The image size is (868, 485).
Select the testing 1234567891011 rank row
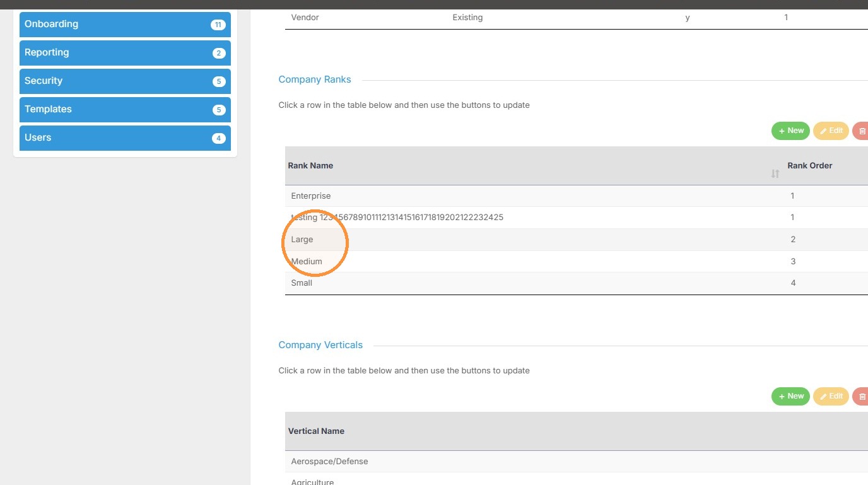[x=577, y=218]
